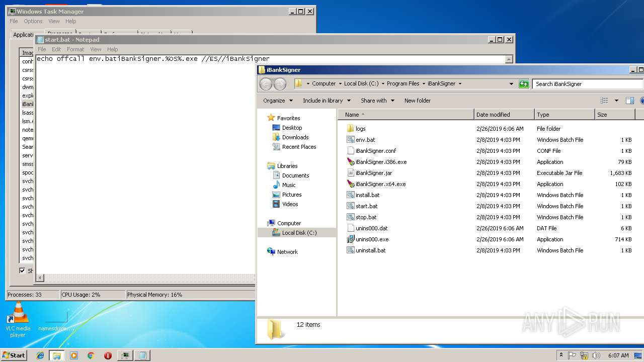Expand the Local Disk (C:) breadcrumb arrow
Image resolution: width=644 pixels, height=362 pixels.
[382, 84]
